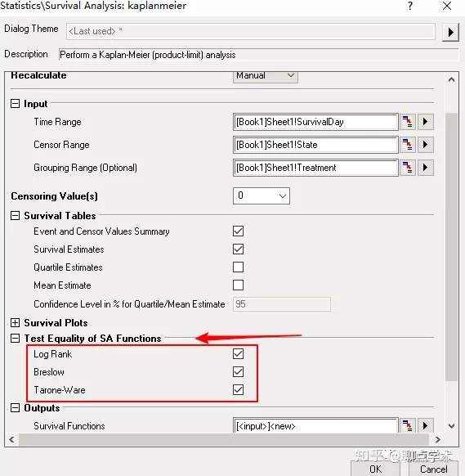This screenshot has width=465, height=476.
Task: Click the Censor Range input field
Action: (315, 145)
